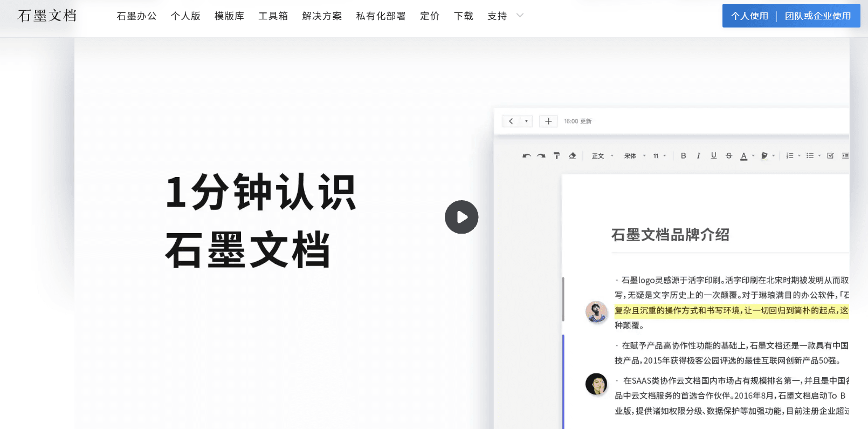Screen dimensions: 868x429
Task: Open the font size dropdown showing 11
Action: [660, 156]
